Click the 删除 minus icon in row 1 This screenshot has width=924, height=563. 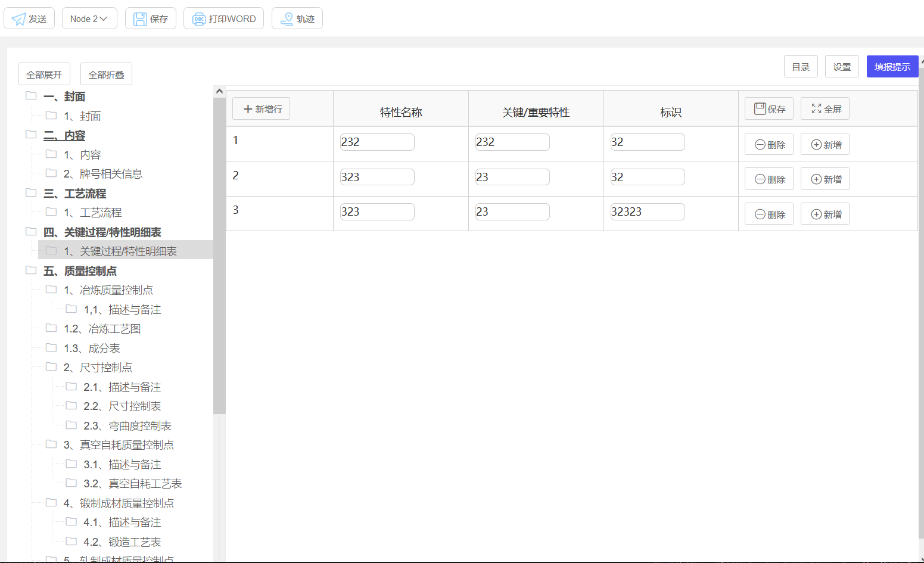click(x=760, y=145)
